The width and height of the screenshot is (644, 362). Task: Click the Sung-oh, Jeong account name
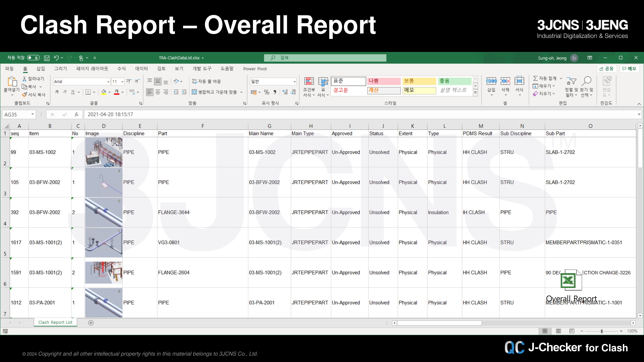pyautogui.click(x=552, y=58)
